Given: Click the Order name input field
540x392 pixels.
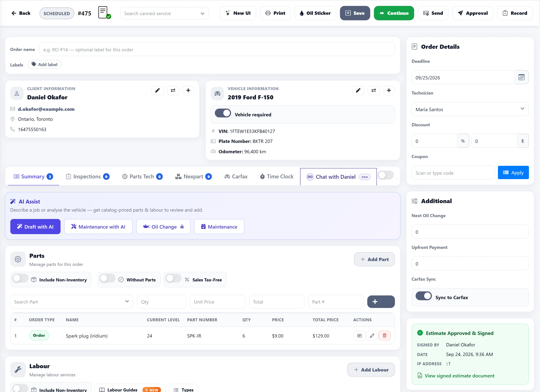Looking at the screenshot, I should [x=217, y=49].
